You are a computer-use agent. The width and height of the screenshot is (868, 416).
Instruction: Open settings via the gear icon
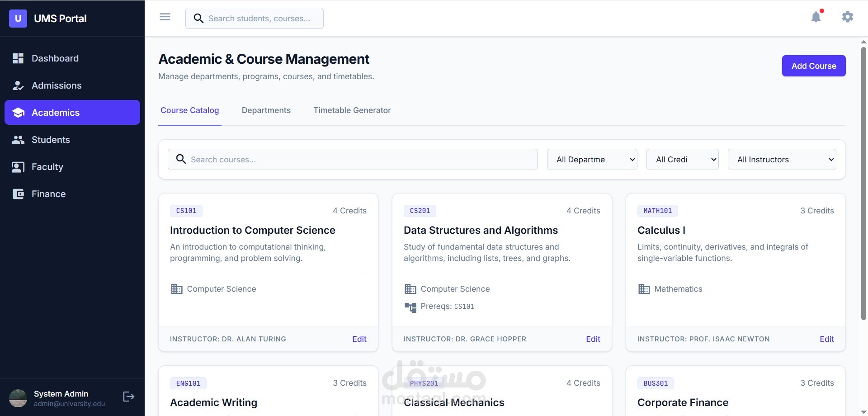pyautogui.click(x=847, y=17)
